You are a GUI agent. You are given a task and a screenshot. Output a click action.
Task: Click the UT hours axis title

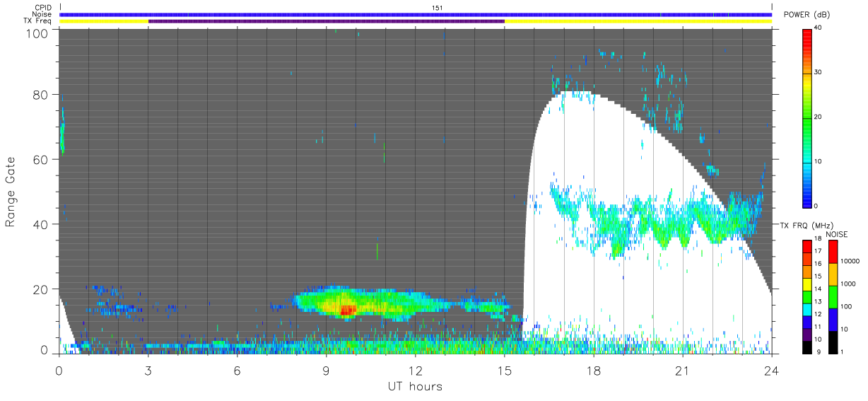415,386
